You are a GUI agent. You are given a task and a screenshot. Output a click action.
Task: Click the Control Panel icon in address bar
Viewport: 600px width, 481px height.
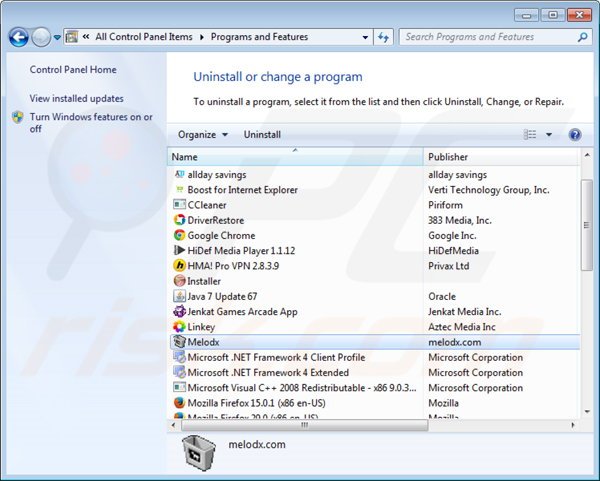tap(72, 37)
